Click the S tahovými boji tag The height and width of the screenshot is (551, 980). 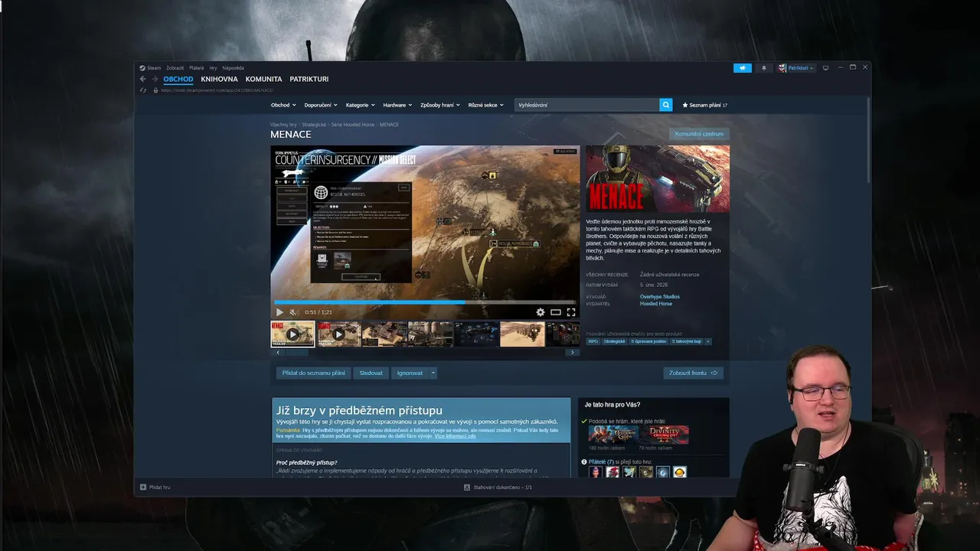(687, 341)
